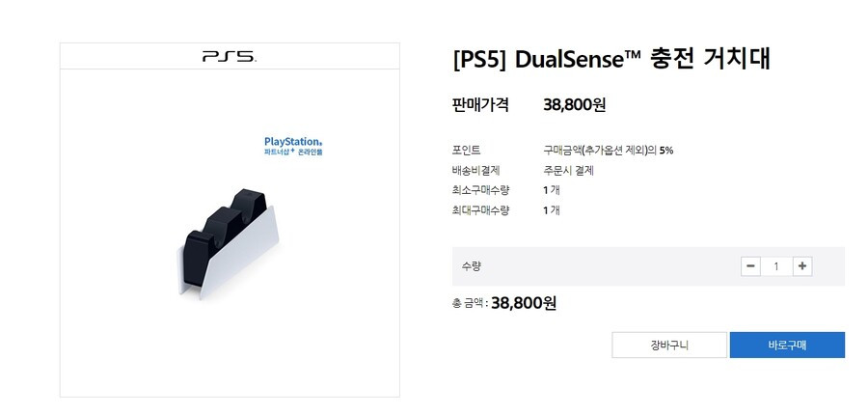868x415 pixels.
Task: Click the 총 금액 total amount text
Action: click(504, 303)
